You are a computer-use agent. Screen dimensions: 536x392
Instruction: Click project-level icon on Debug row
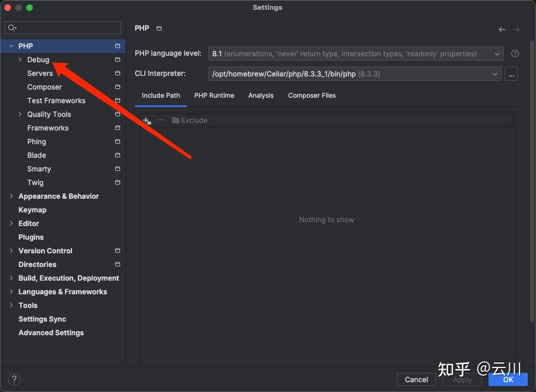point(117,60)
